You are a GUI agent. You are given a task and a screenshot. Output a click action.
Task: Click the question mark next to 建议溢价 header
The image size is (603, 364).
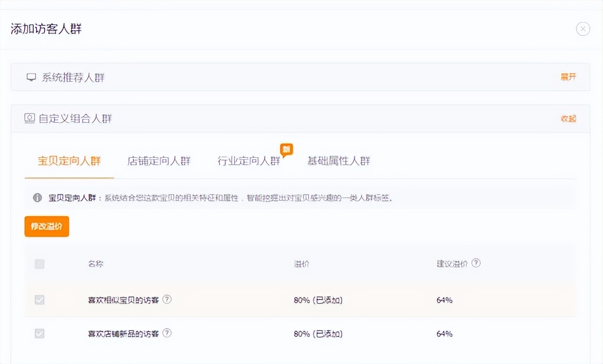pos(476,263)
